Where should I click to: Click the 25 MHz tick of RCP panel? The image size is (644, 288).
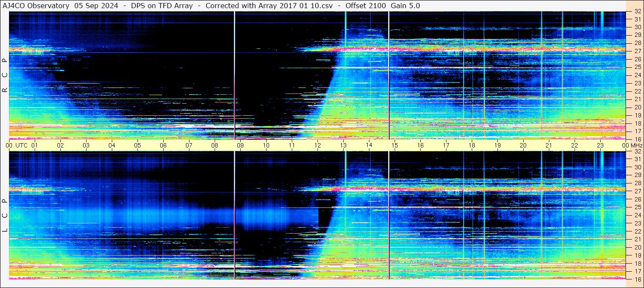coord(637,67)
